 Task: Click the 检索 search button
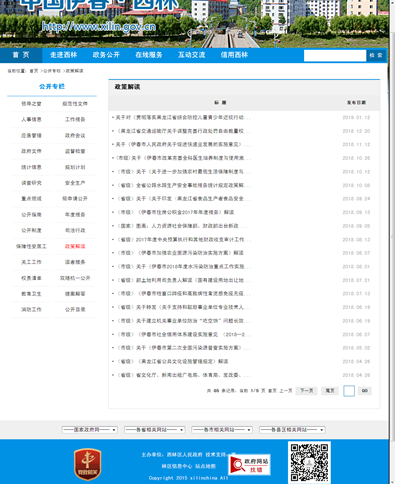pos(376,55)
